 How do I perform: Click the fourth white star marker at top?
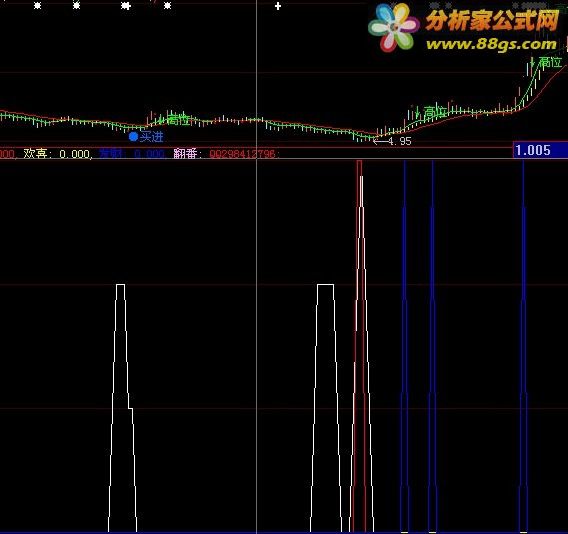[167, 6]
